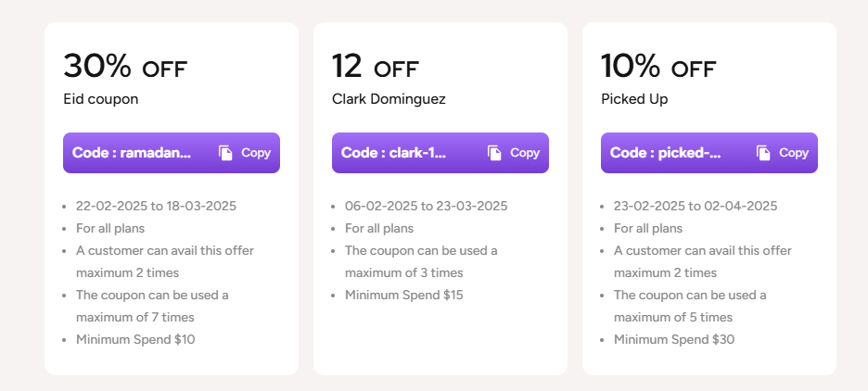Select the 30% OFF heading

tap(125, 67)
